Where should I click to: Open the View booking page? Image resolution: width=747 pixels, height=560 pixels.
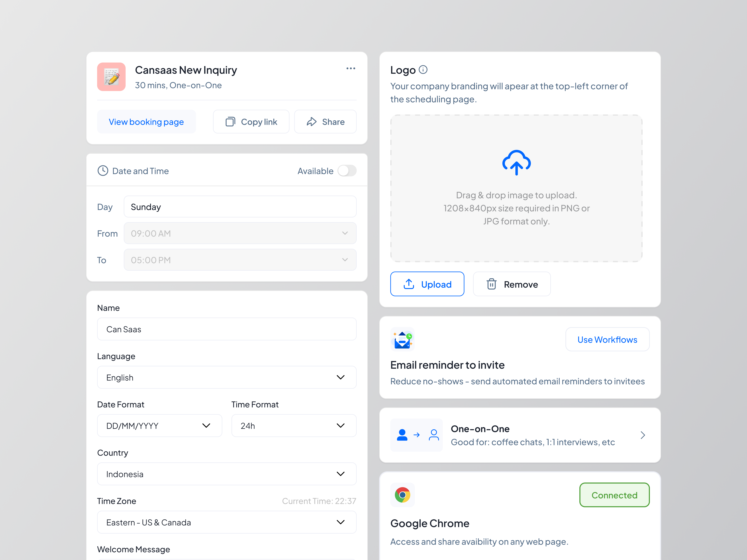146,121
